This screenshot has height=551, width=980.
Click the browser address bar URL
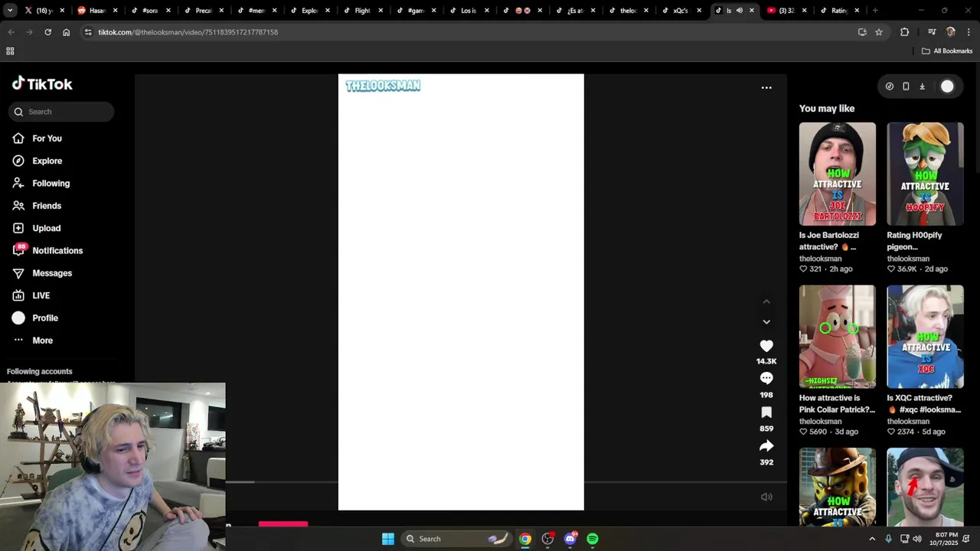188,32
